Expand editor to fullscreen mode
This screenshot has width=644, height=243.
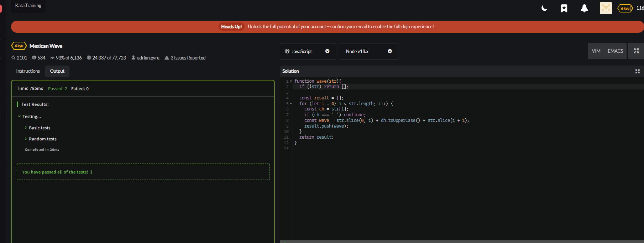[636, 51]
